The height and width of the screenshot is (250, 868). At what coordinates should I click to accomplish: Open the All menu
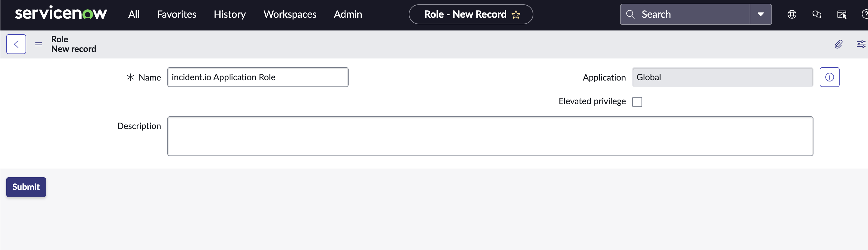(134, 15)
